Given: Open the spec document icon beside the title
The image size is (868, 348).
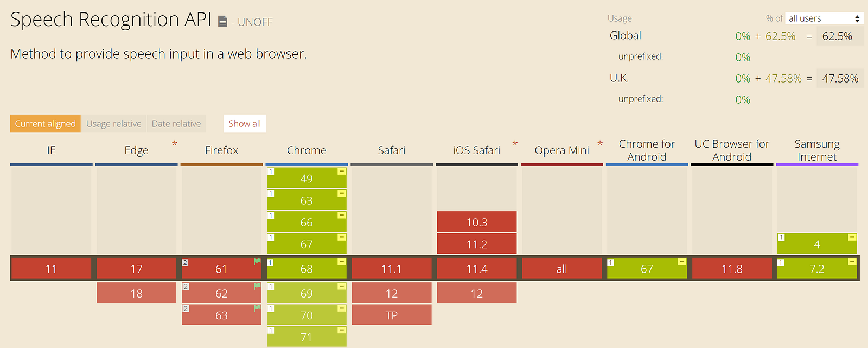Looking at the screenshot, I should (222, 21).
